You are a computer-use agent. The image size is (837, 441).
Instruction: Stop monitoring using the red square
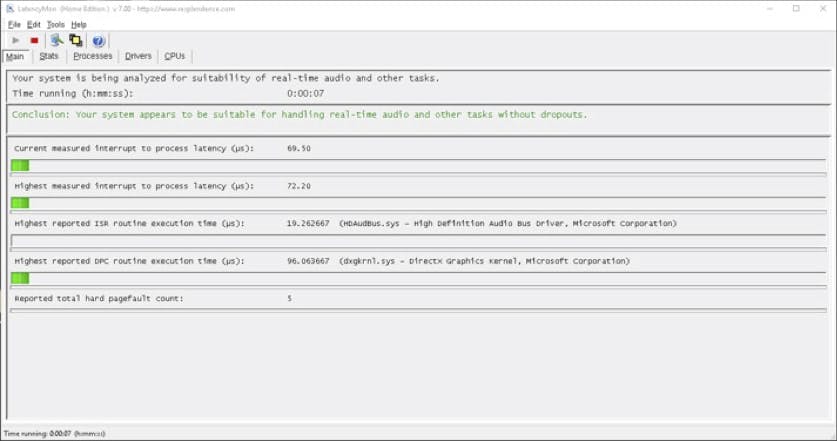[34, 40]
